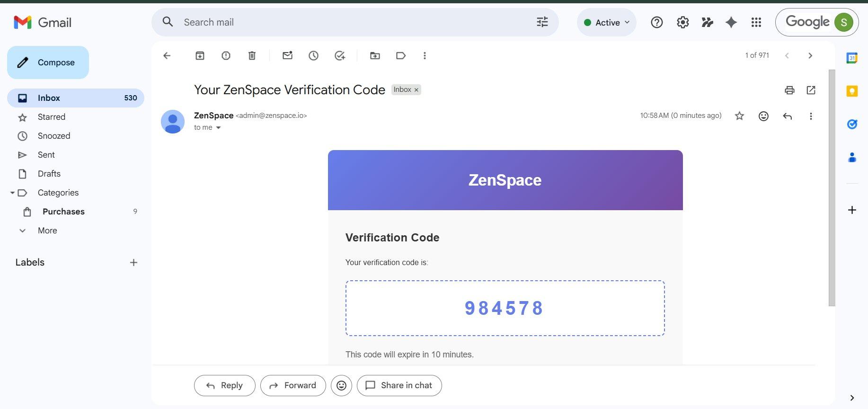Click the Search mail field
Screen dimensions: 868x409
tap(355, 22)
